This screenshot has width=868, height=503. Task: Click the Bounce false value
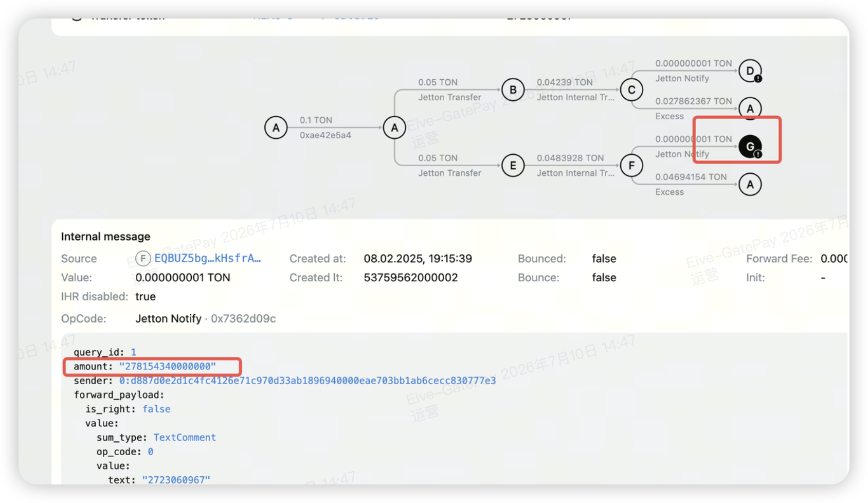(604, 278)
